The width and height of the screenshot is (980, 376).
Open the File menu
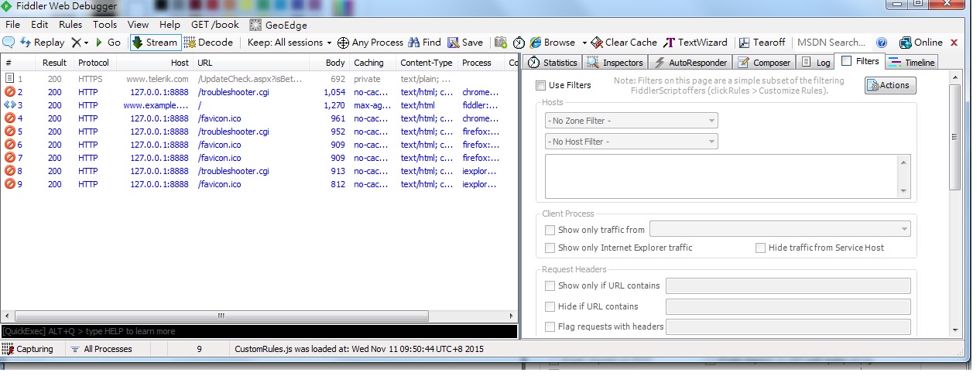[x=12, y=25]
